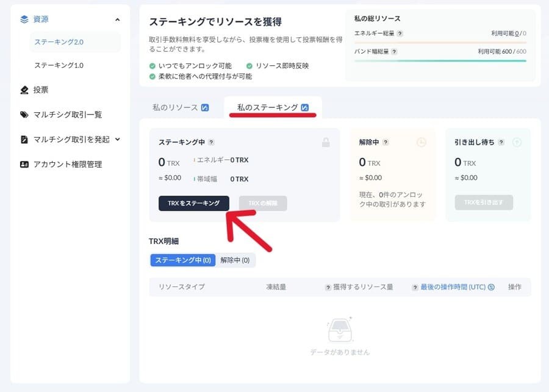549x392 pixels.
Task: Switch to 私のリソース tab
Action: [x=175, y=107]
